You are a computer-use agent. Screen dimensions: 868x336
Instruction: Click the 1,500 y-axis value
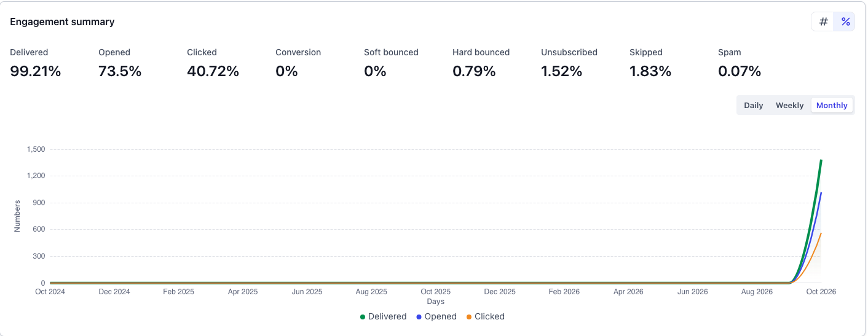point(36,149)
